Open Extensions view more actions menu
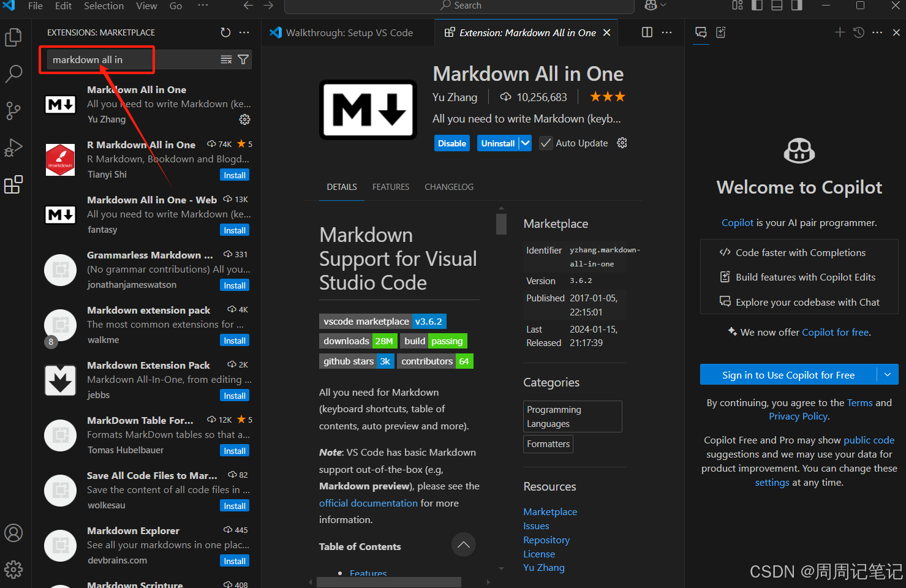This screenshot has height=588, width=906. (244, 32)
